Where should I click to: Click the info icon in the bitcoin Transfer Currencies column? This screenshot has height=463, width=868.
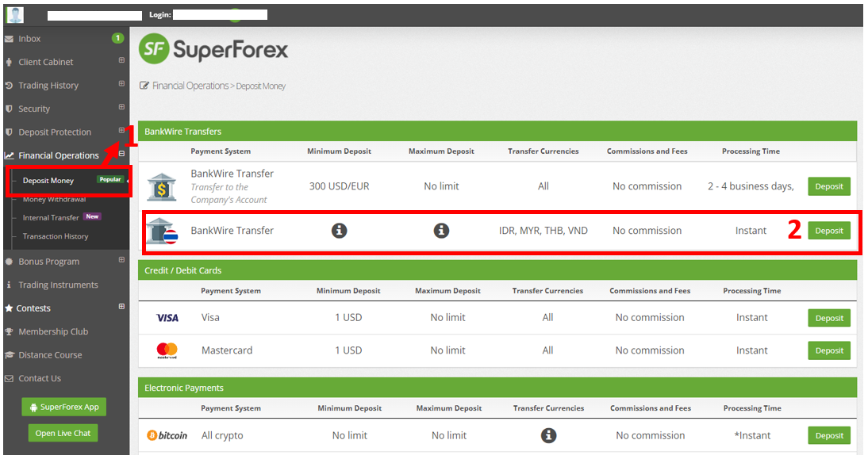pyautogui.click(x=548, y=435)
